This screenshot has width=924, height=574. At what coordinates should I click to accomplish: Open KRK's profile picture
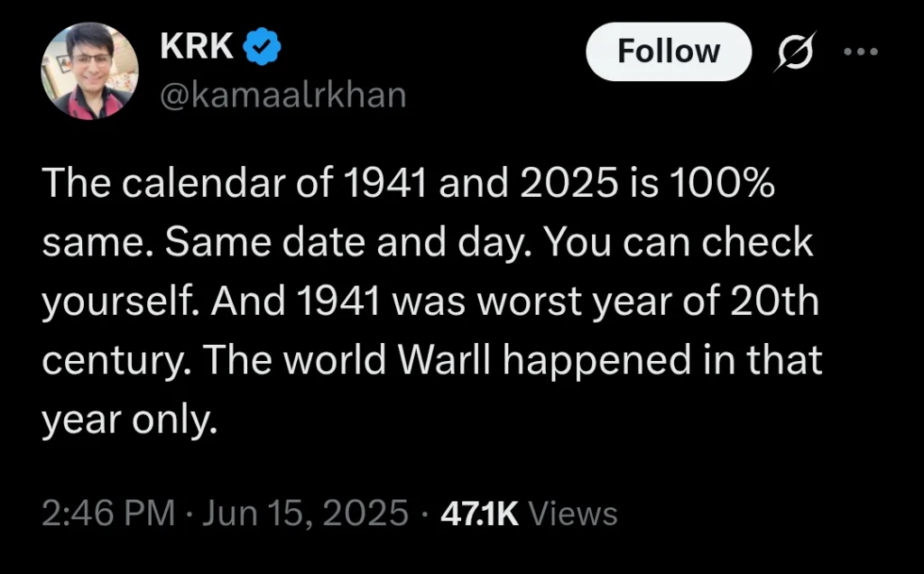[89, 70]
